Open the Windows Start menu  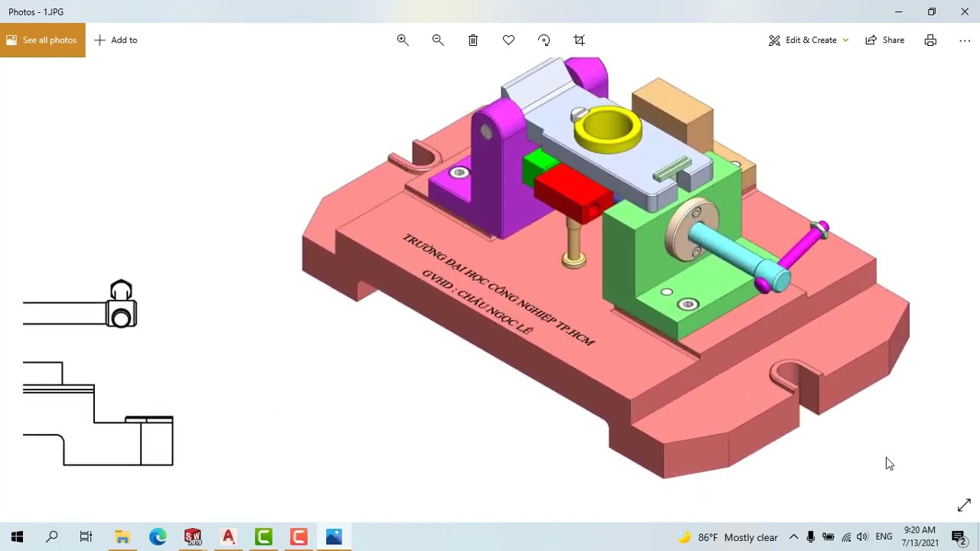pos(17,537)
